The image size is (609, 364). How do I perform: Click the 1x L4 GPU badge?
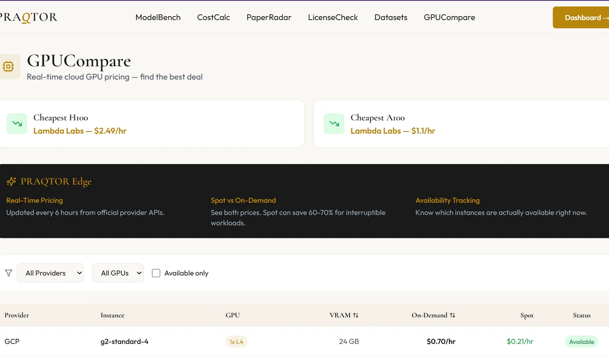[x=236, y=341]
